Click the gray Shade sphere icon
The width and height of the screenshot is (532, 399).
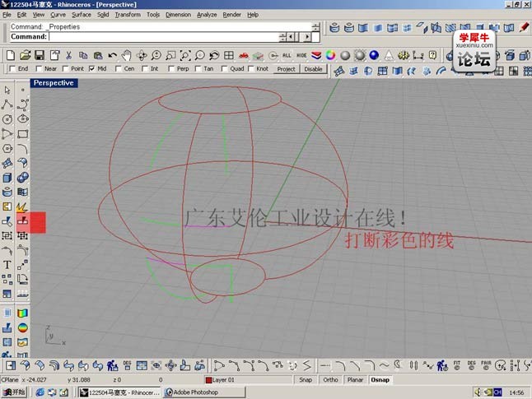(345, 55)
